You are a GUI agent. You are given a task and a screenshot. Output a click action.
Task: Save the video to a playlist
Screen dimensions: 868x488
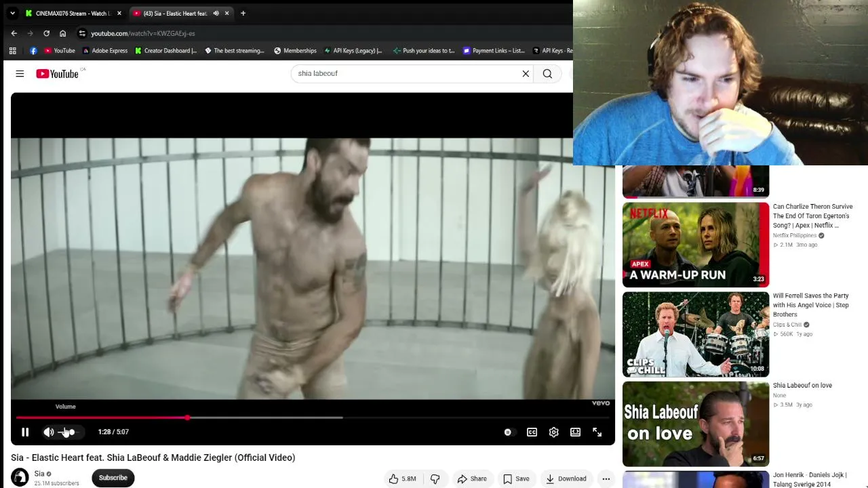coord(516,479)
